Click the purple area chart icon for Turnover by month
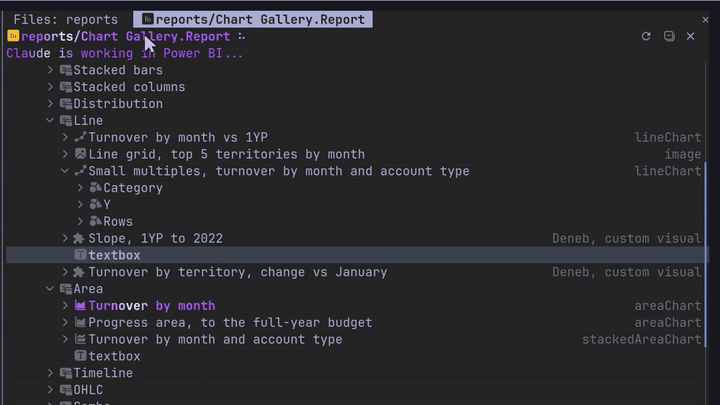The image size is (720, 405). [80, 305]
